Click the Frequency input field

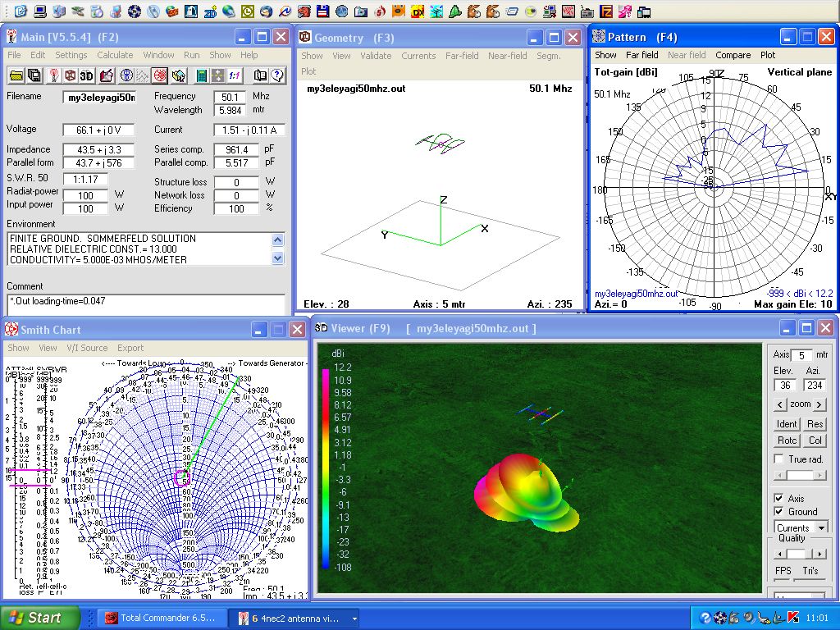(230, 97)
